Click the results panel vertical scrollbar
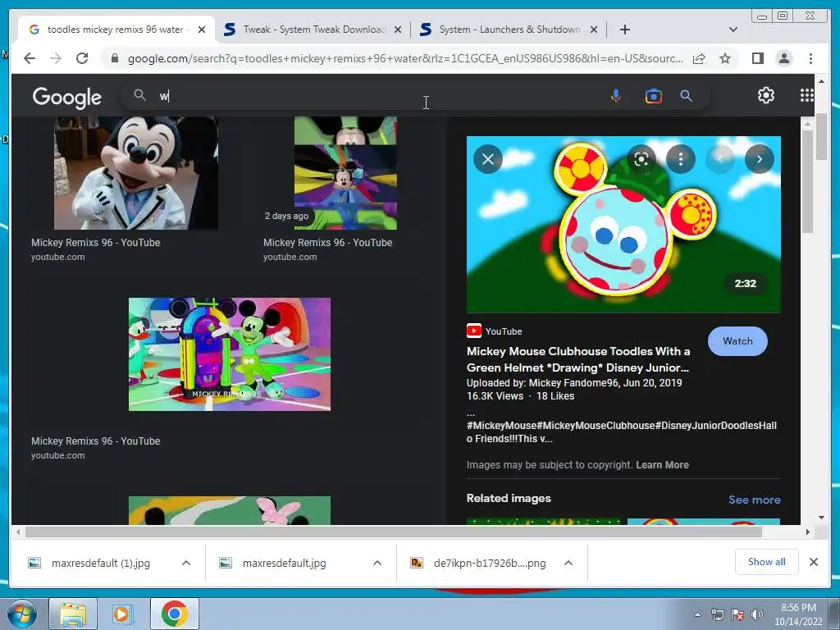 pos(807,180)
